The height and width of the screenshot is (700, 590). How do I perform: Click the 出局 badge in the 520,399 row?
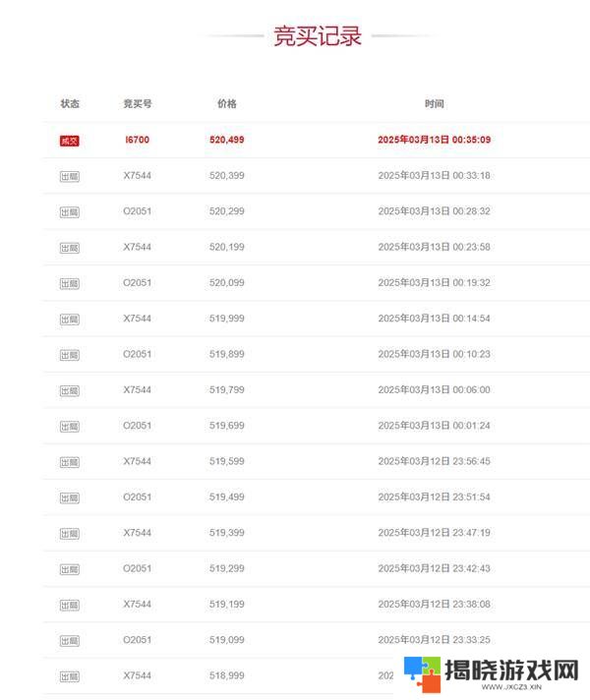[x=69, y=176]
